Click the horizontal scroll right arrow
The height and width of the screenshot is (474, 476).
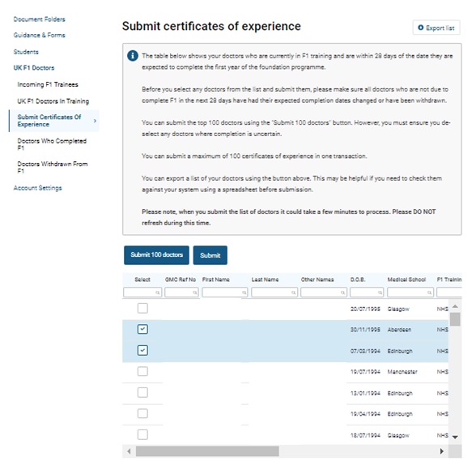442,451
